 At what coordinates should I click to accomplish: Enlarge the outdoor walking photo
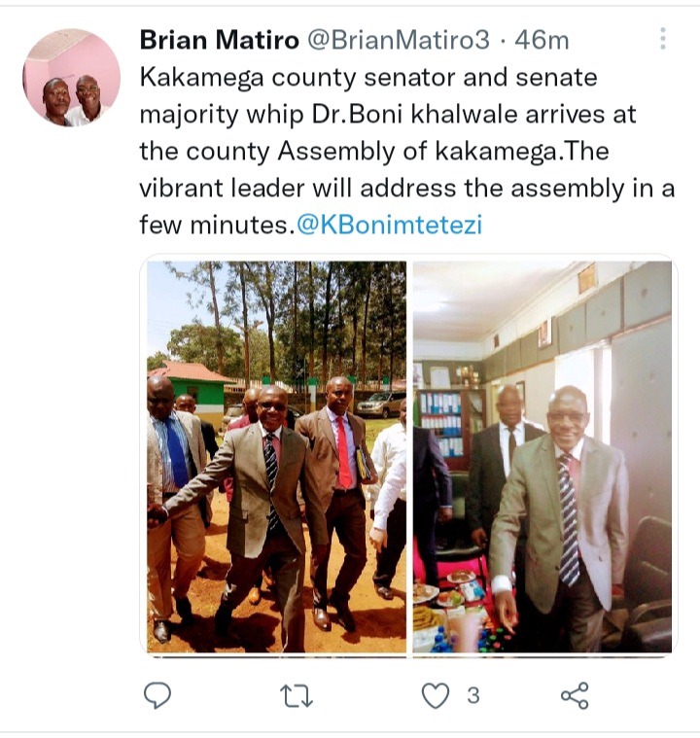[x=277, y=457]
